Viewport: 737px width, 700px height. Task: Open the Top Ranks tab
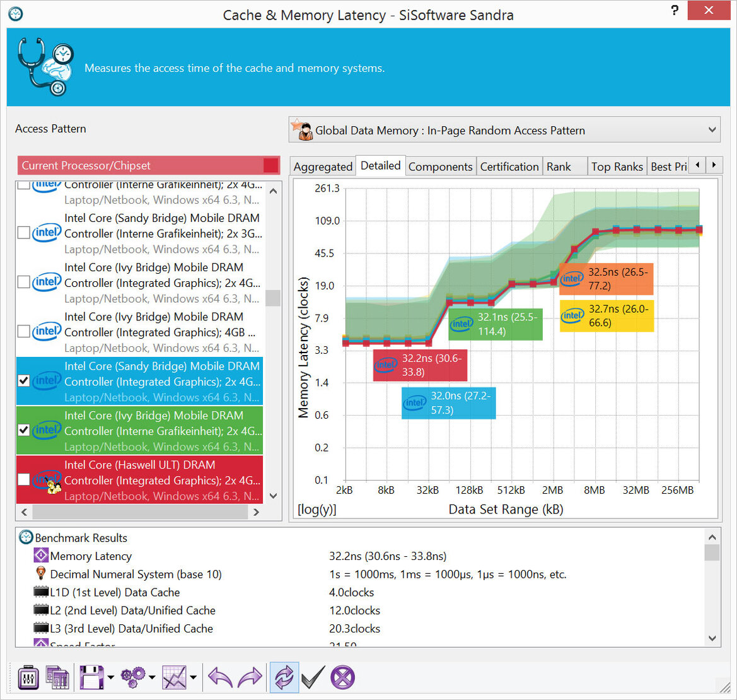tap(617, 167)
